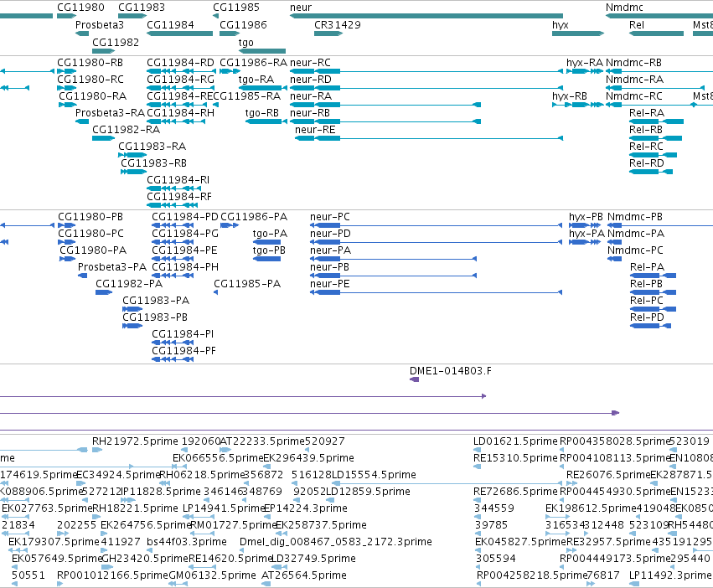
Task: Select EST AT22233.5prime
Action: (262, 441)
